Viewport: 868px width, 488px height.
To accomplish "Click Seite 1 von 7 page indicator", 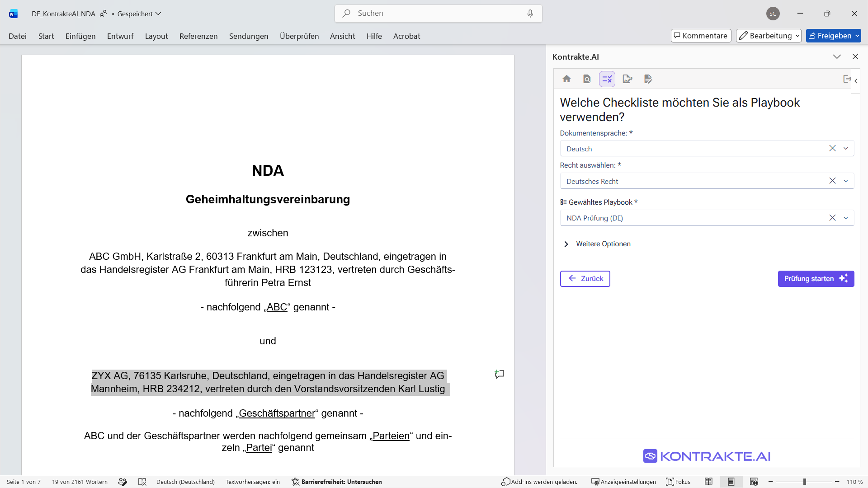I will point(24,482).
